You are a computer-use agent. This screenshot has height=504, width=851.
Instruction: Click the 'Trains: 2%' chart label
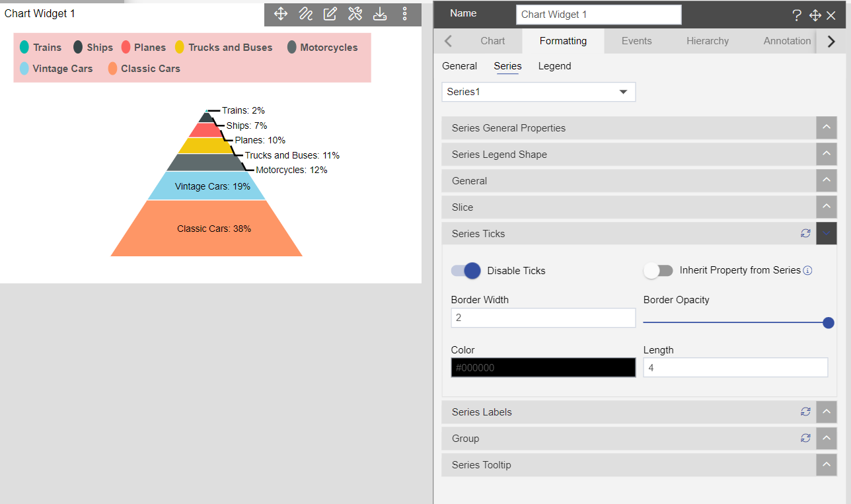click(243, 110)
